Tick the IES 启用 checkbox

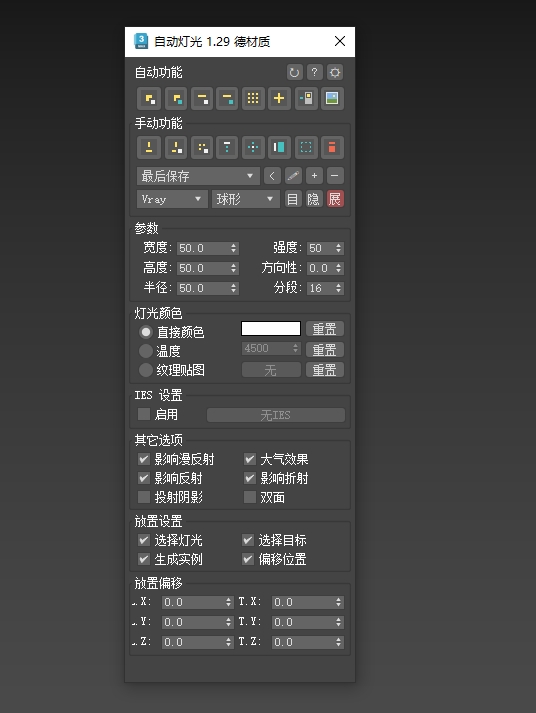[144, 414]
